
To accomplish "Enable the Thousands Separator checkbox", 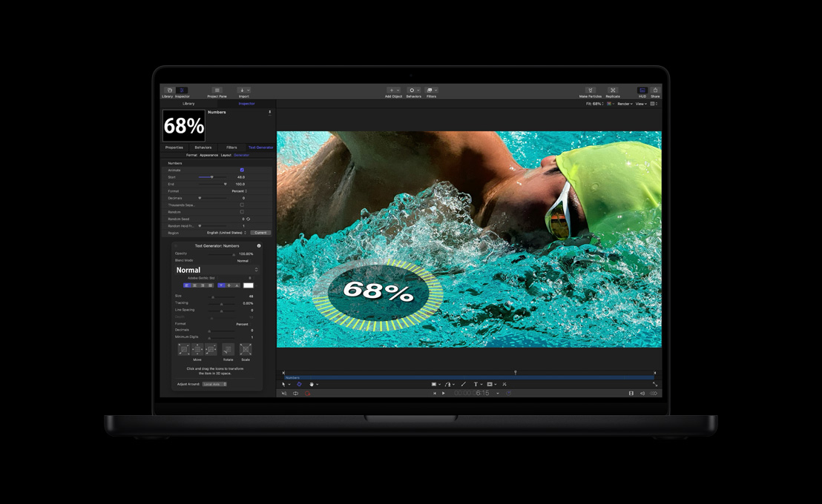I will tap(242, 205).
